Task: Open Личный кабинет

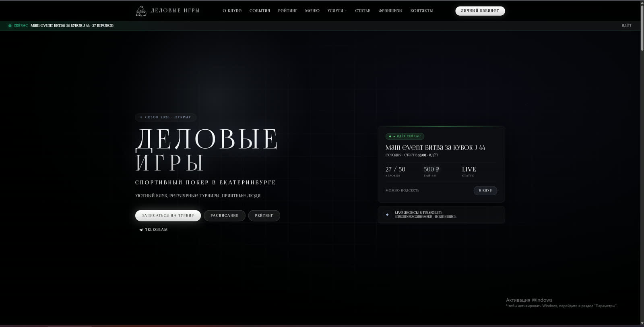Action: pos(480,11)
